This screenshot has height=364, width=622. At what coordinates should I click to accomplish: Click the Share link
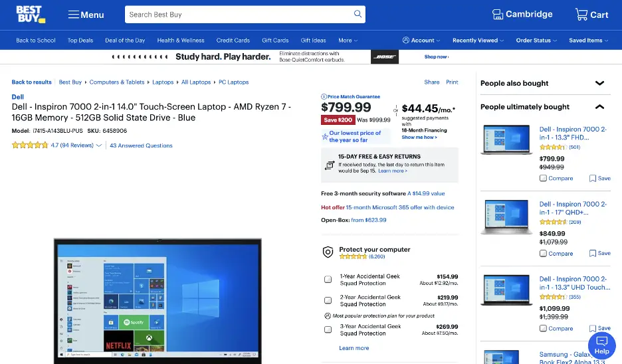431,82
